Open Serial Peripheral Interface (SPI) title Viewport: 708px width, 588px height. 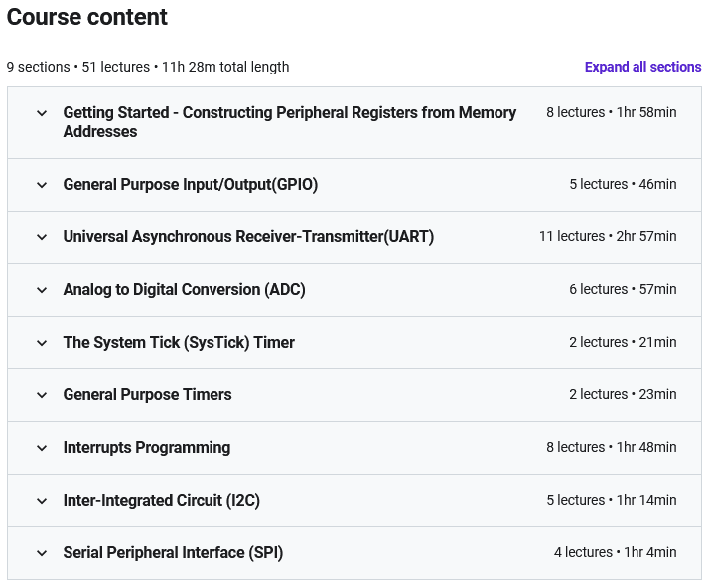tap(173, 553)
